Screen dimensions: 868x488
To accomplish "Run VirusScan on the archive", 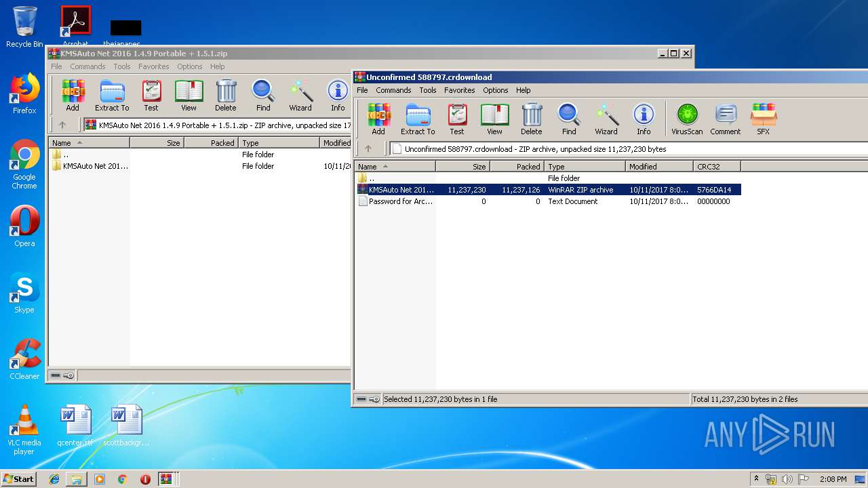I will point(687,119).
